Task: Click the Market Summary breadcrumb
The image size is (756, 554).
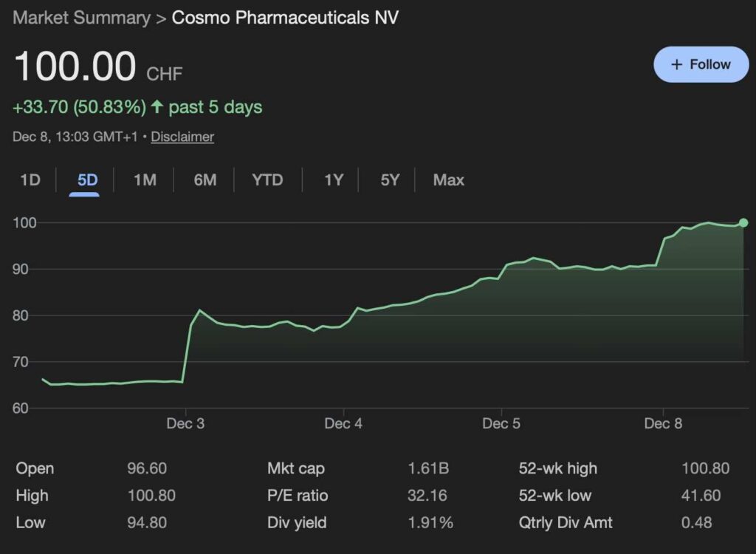Action: pyautogui.click(x=81, y=18)
